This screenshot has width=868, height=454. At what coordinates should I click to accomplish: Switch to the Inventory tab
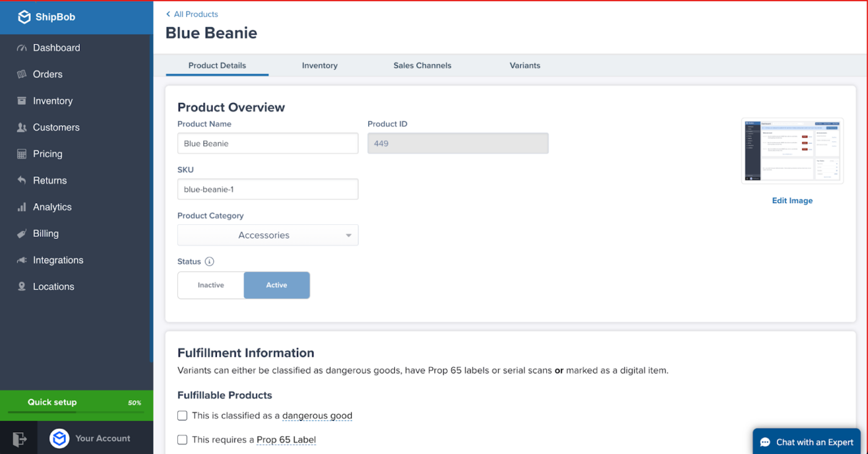pos(320,65)
